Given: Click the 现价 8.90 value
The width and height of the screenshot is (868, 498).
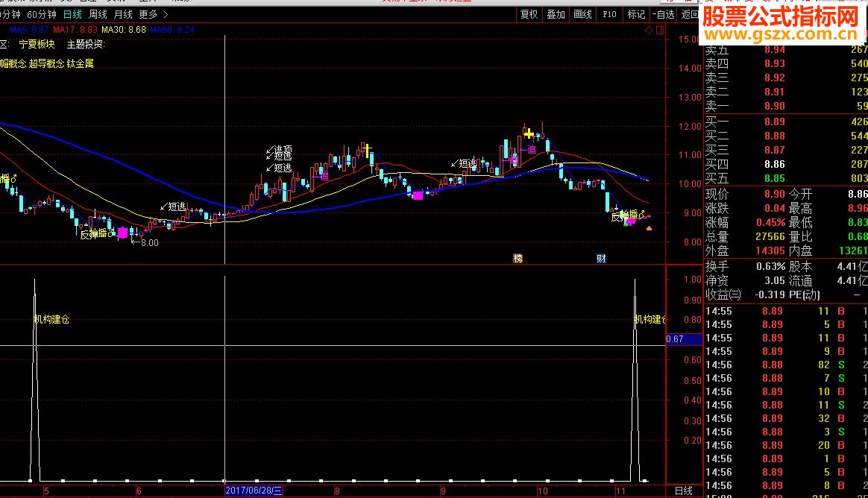Looking at the screenshot, I should tap(775, 195).
